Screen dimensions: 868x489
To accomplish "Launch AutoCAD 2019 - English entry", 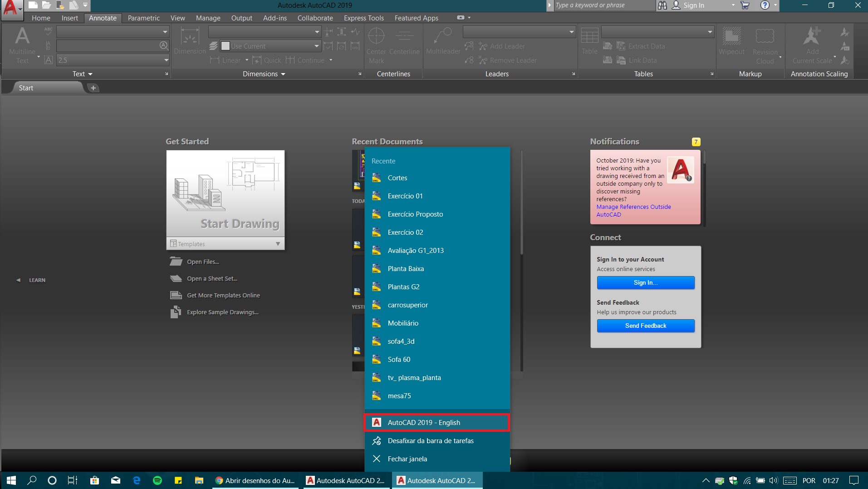I will pyautogui.click(x=437, y=423).
